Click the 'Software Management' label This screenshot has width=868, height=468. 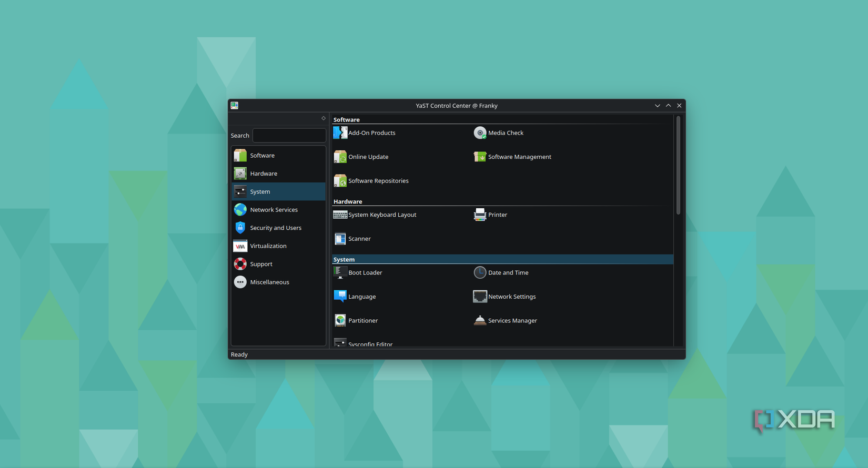tap(520, 157)
